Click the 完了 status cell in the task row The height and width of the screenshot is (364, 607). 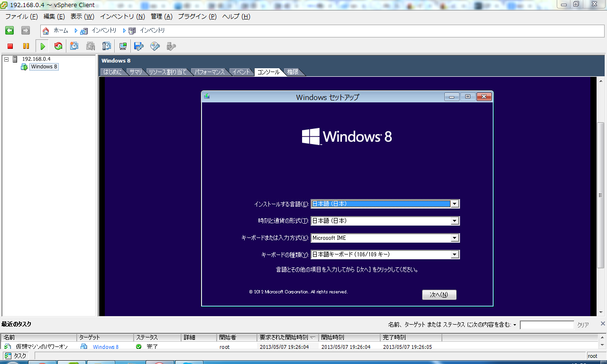[152, 347]
